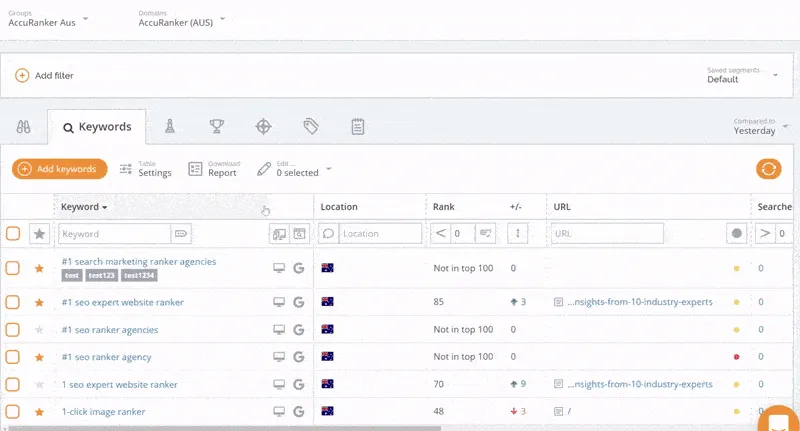Image resolution: width=800 pixels, height=431 pixels.
Task: Open the Saved segments Default dropdown
Action: click(742, 75)
